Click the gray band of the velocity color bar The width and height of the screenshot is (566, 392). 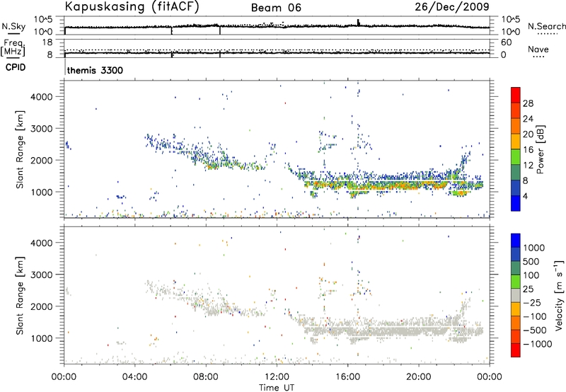click(x=516, y=295)
